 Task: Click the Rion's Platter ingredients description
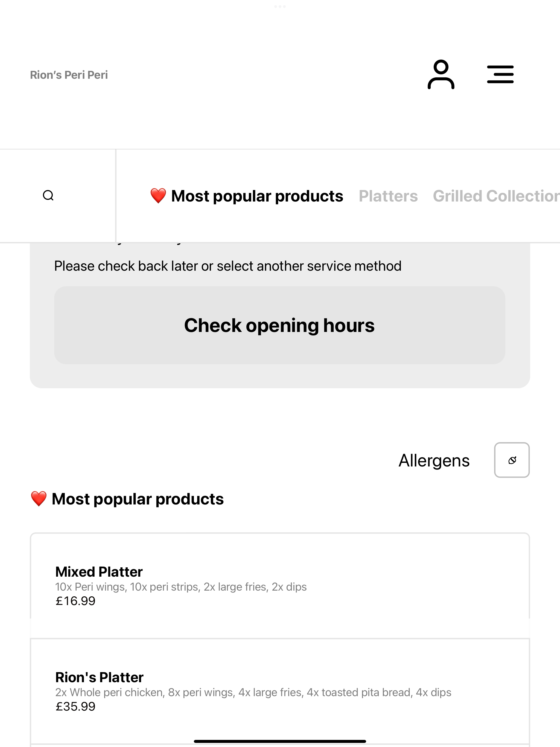point(253,692)
